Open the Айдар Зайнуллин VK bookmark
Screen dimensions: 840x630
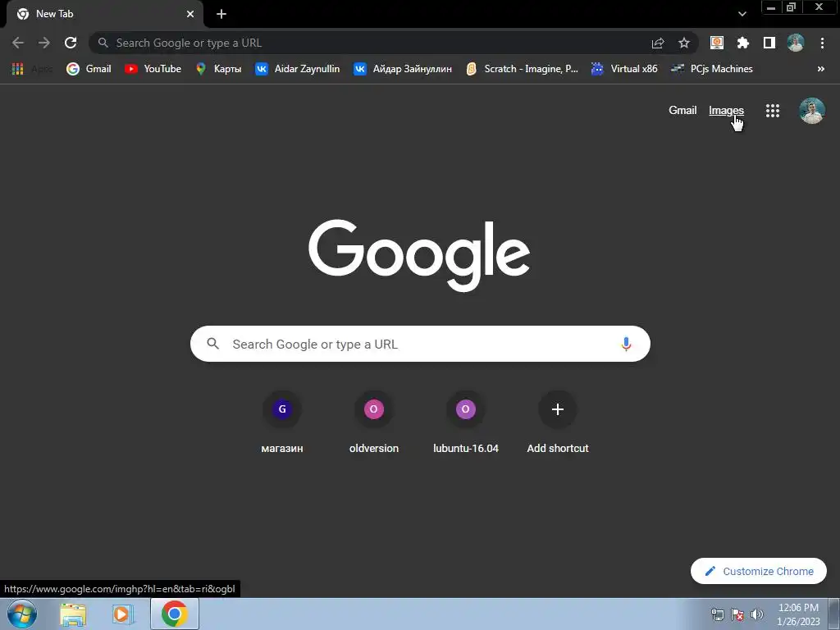pyautogui.click(x=403, y=69)
